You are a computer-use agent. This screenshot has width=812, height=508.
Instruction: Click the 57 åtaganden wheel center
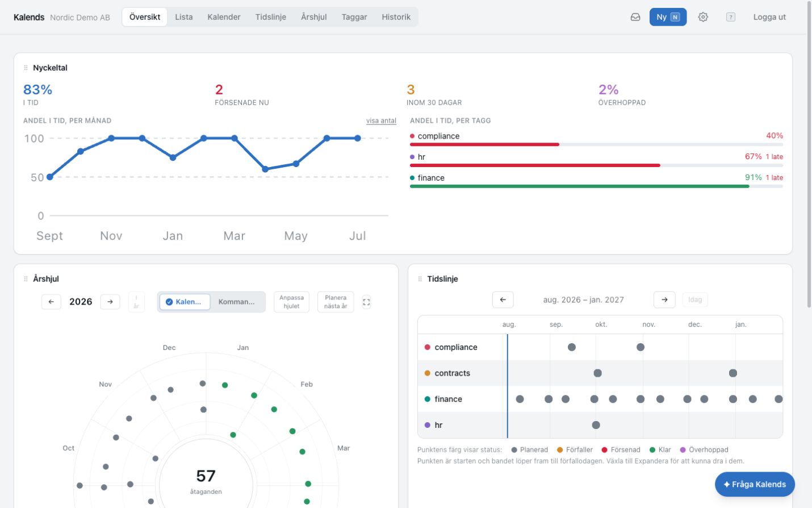pyautogui.click(x=206, y=481)
